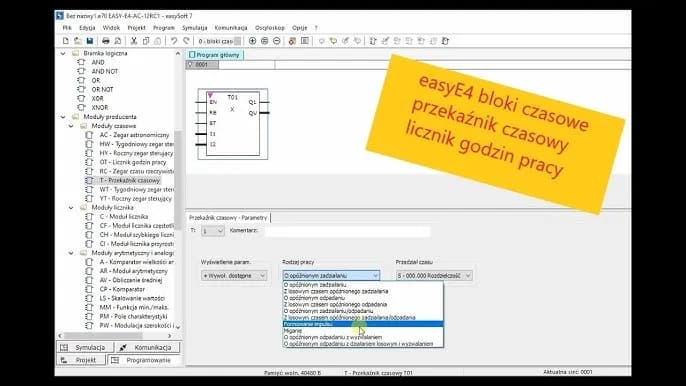This screenshot has height=386, width=686.
Task: Click the Copy toolbar icon
Action: point(146,41)
